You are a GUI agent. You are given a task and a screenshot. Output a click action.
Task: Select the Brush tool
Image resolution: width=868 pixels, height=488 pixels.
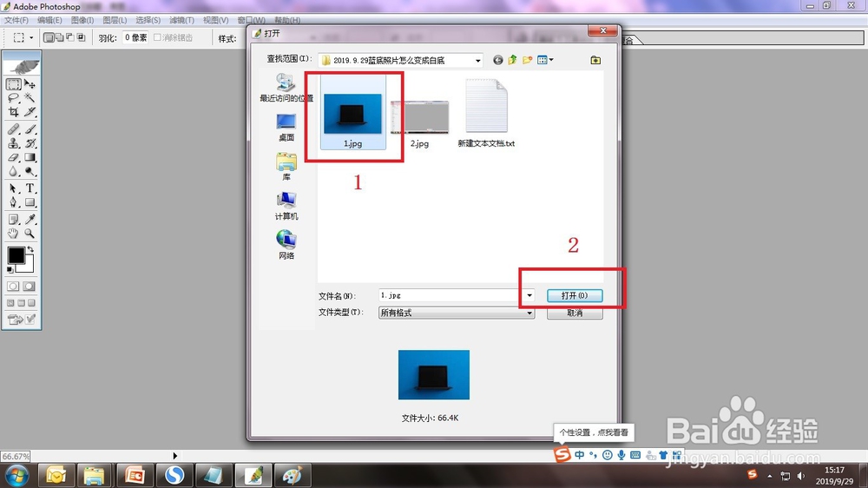30,129
